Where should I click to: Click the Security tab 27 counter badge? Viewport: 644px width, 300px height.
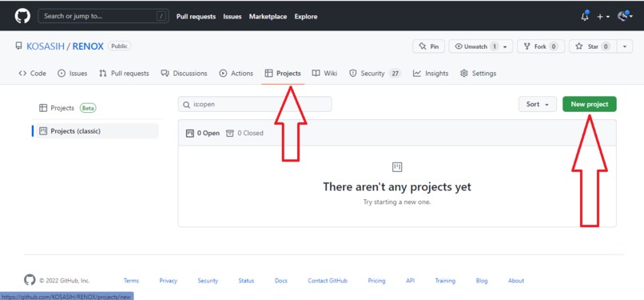pyautogui.click(x=395, y=73)
